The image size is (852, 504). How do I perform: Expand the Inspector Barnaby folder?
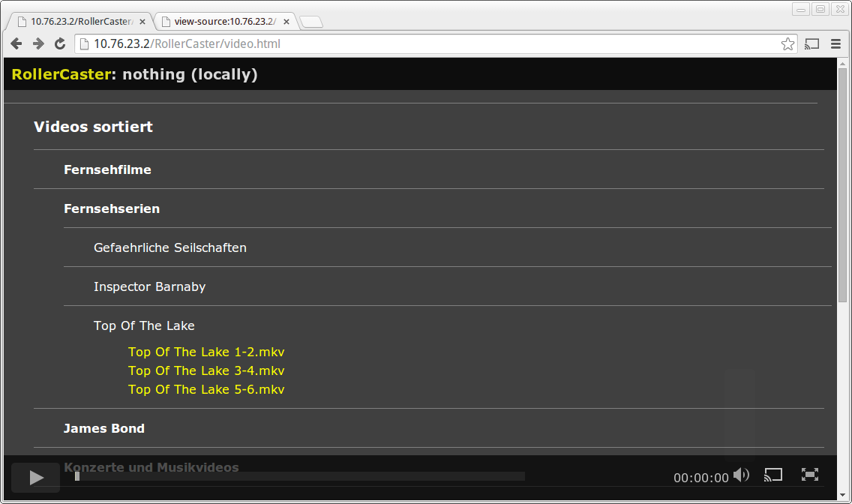click(149, 286)
